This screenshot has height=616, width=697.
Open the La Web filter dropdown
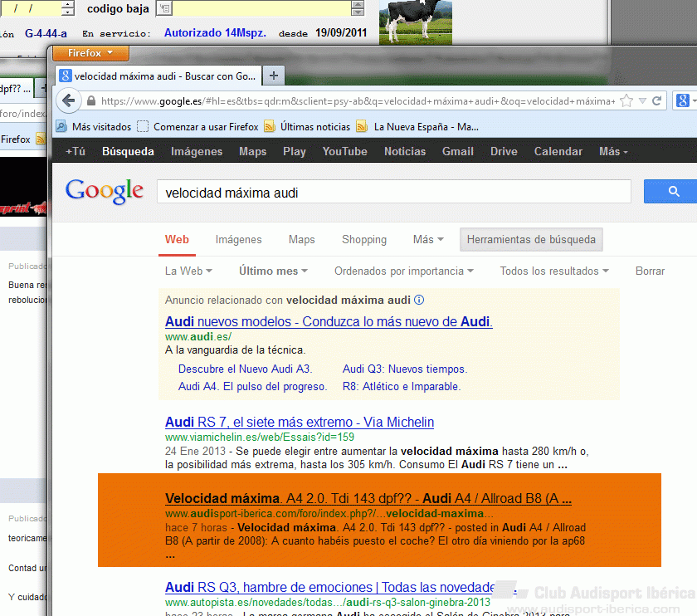click(x=188, y=271)
